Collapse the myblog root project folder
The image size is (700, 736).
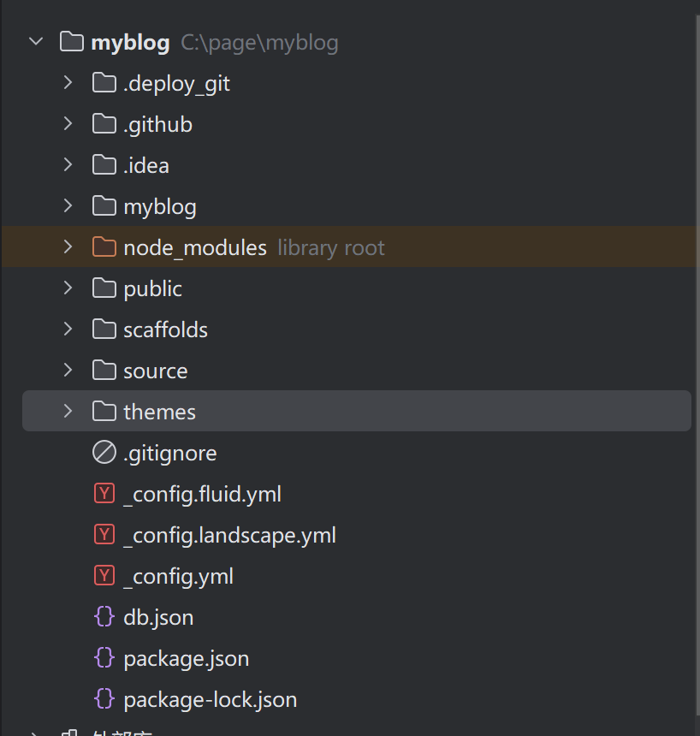36,42
